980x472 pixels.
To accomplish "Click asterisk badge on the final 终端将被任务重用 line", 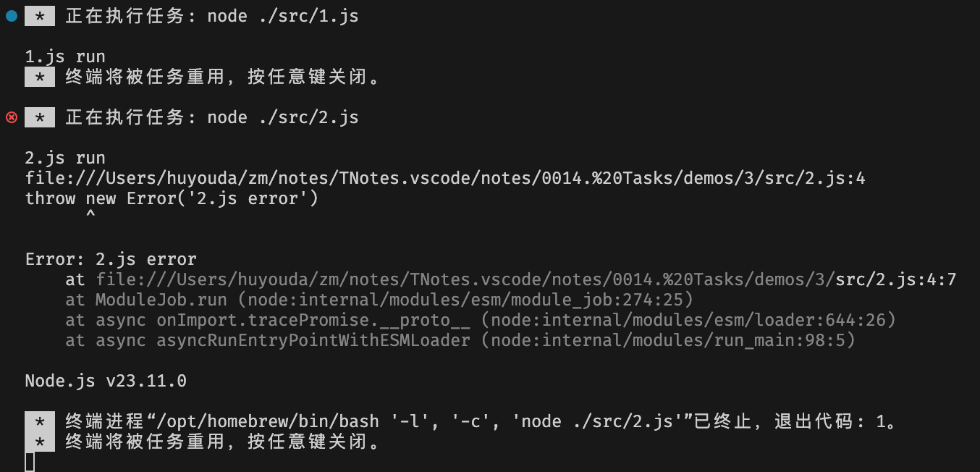I will click(39, 441).
